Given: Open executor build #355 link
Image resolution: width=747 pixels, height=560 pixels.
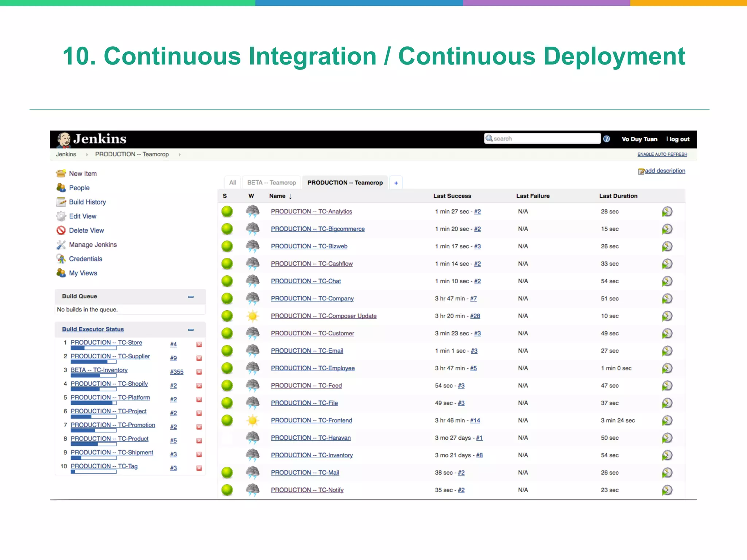Looking at the screenshot, I should (177, 372).
